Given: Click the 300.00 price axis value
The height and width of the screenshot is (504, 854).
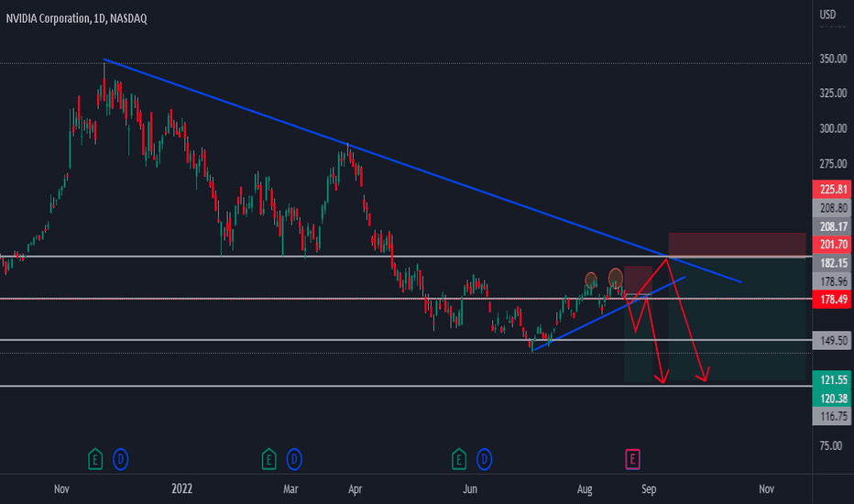Looking at the screenshot, I should point(833,128).
